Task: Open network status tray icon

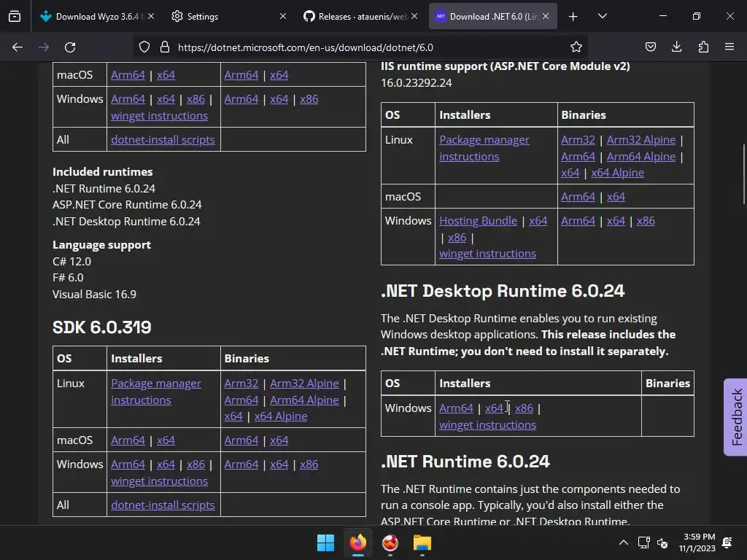Action: pos(643,542)
